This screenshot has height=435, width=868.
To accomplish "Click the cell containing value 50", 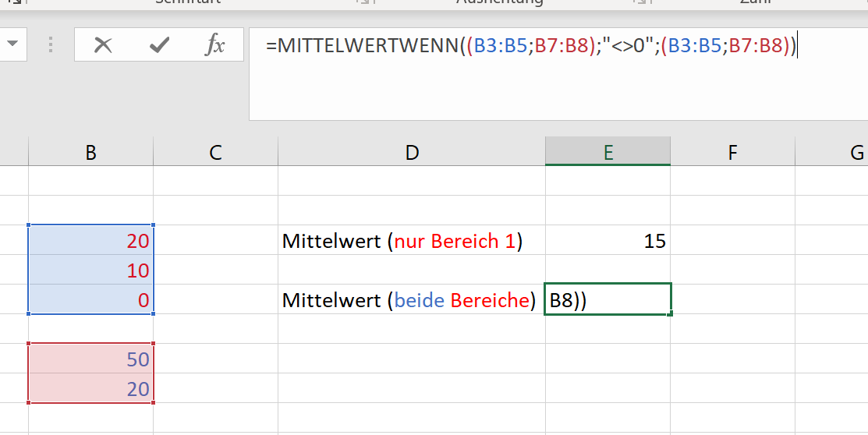I will point(91,359).
